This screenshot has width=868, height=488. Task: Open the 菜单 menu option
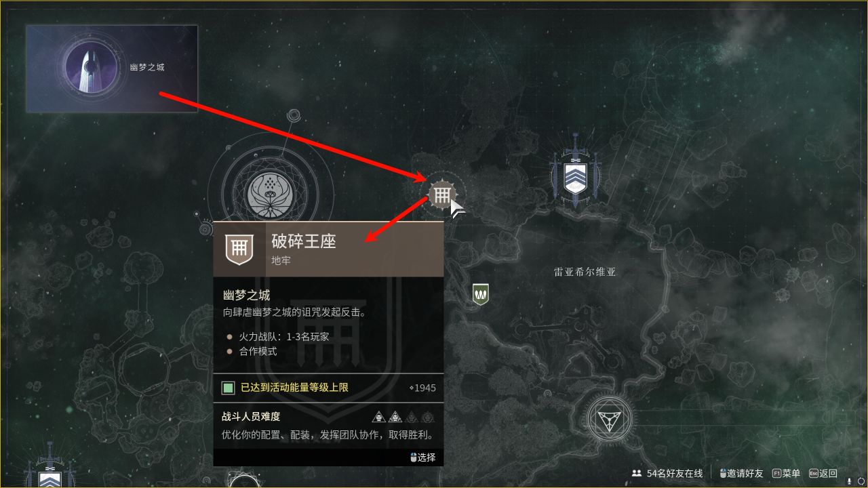(786, 473)
